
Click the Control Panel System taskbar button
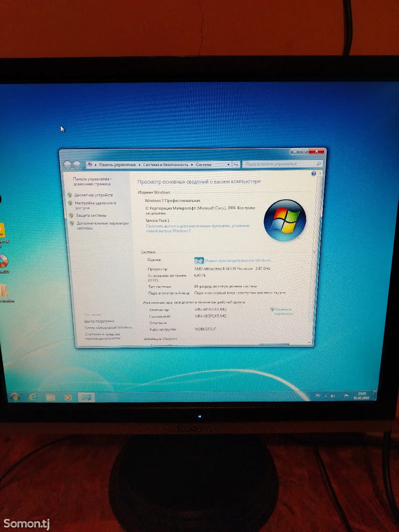click(x=86, y=397)
